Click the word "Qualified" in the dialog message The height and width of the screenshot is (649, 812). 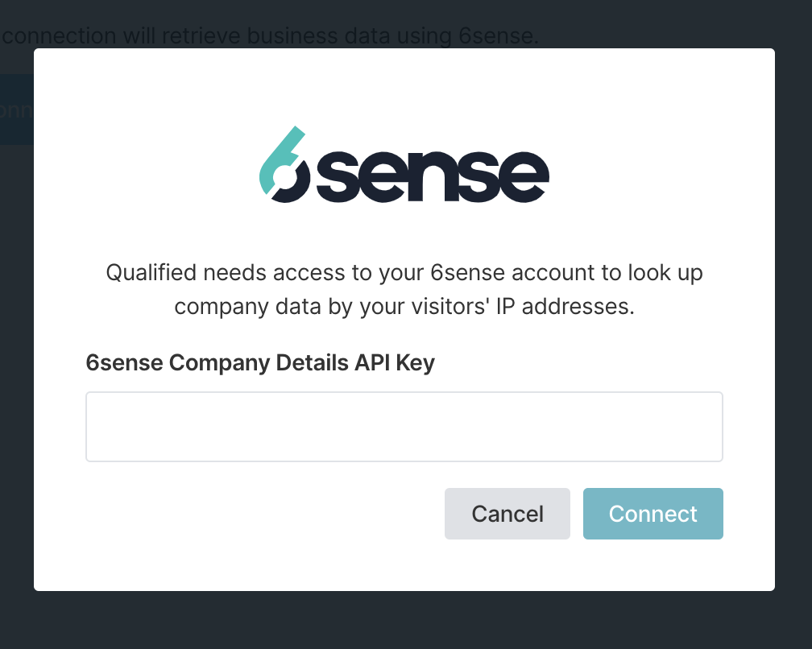[x=151, y=272]
